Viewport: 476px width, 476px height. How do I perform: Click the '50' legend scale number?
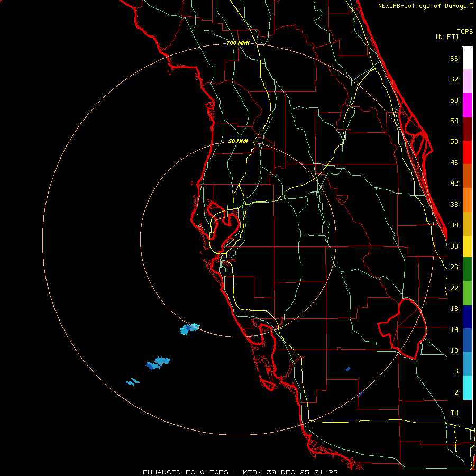[x=454, y=141]
